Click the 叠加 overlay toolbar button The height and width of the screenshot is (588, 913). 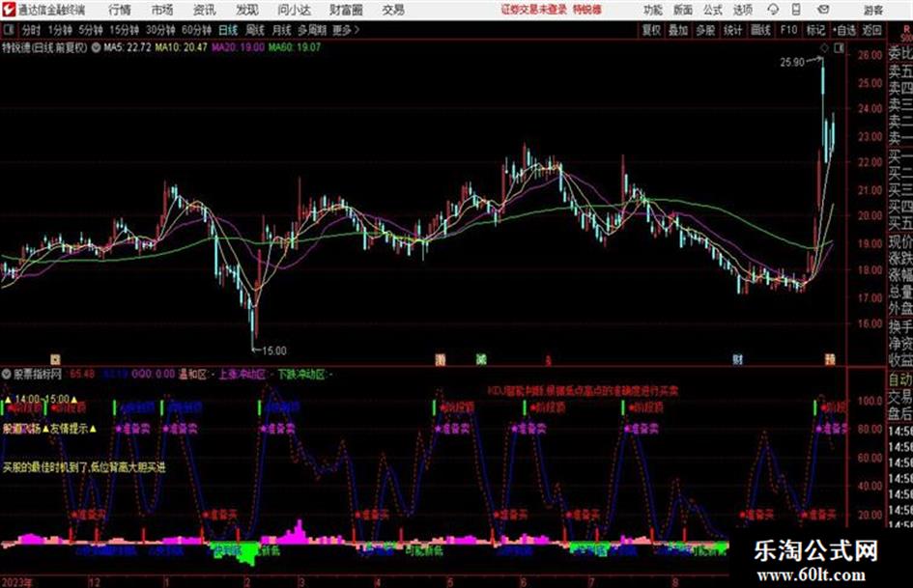678,30
